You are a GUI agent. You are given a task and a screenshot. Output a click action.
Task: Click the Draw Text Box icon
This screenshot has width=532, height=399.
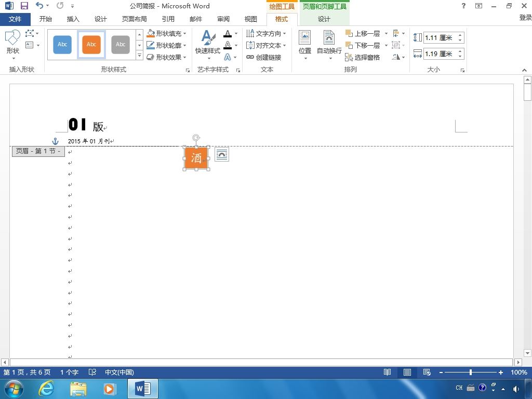coord(30,45)
